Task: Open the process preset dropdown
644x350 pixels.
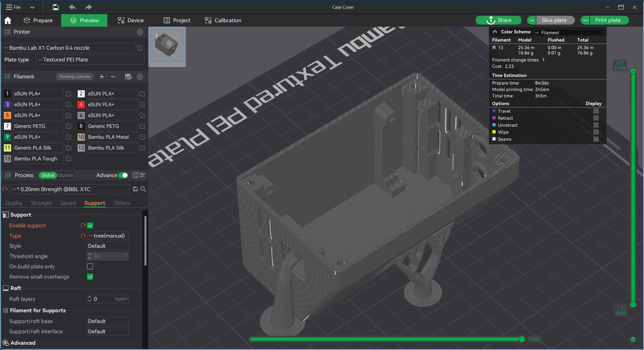Action: 69,189
